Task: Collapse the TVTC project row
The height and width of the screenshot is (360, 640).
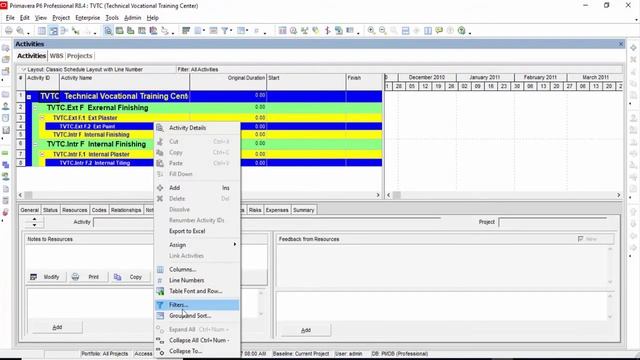Action: pos(29,97)
